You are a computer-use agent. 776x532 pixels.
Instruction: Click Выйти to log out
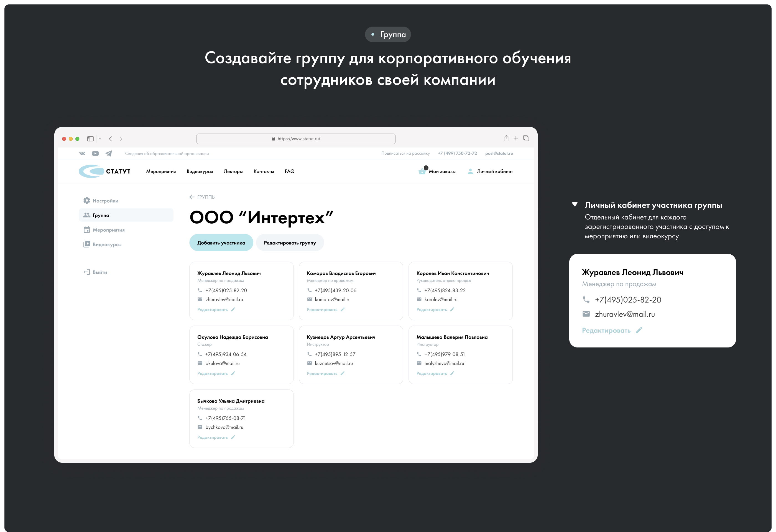pos(99,272)
